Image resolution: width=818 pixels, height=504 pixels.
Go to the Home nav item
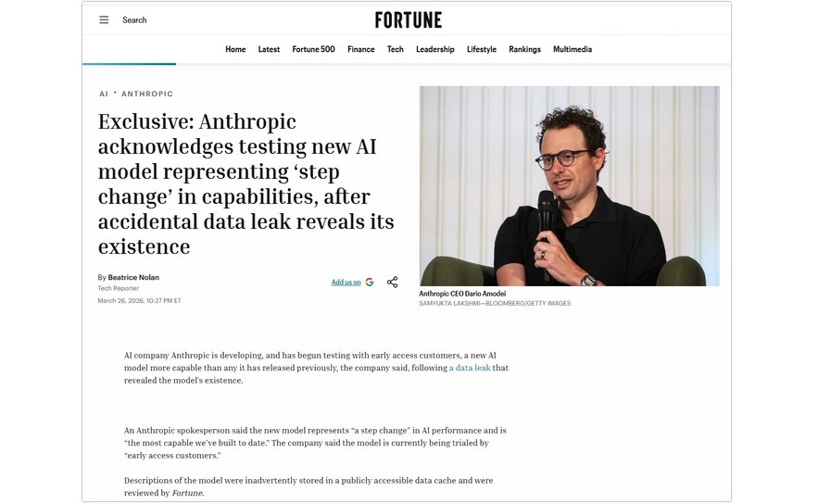[235, 49]
